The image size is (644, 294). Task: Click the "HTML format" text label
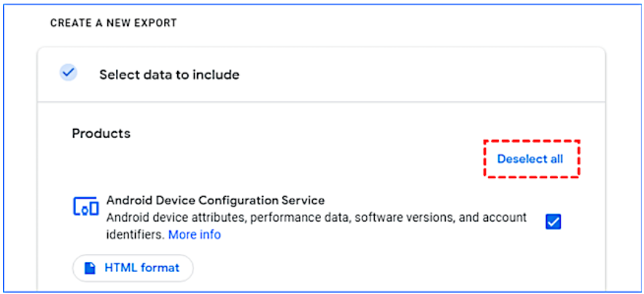[142, 268]
